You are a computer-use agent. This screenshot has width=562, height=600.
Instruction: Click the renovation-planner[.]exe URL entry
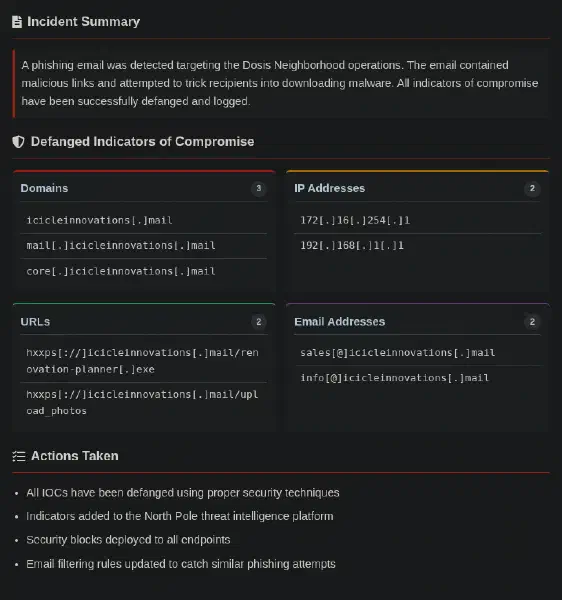click(x=143, y=361)
